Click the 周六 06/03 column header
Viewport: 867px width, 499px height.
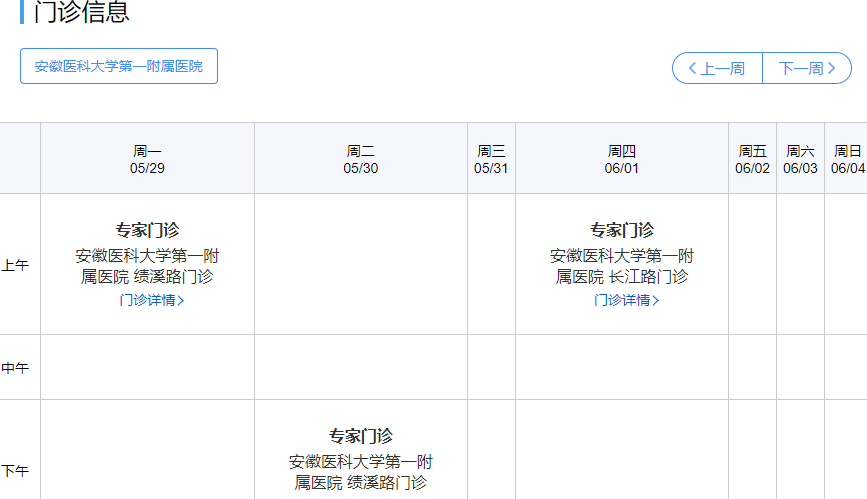(800, 159)
